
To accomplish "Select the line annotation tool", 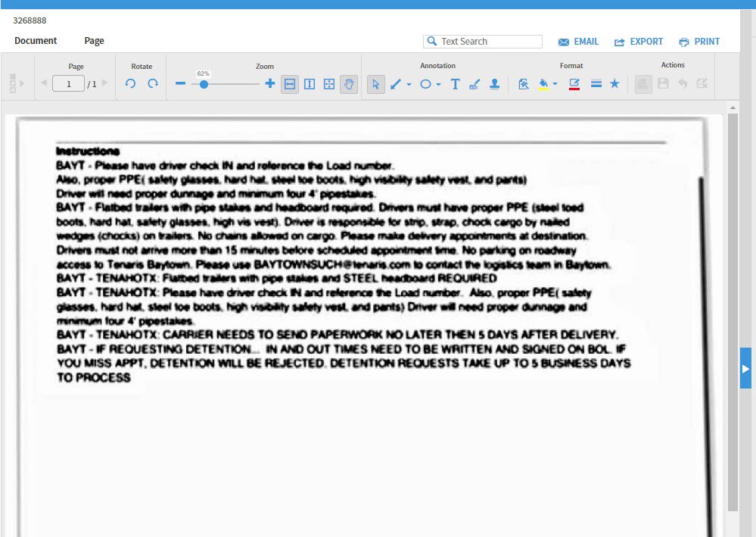I will (x=395, y=84).
